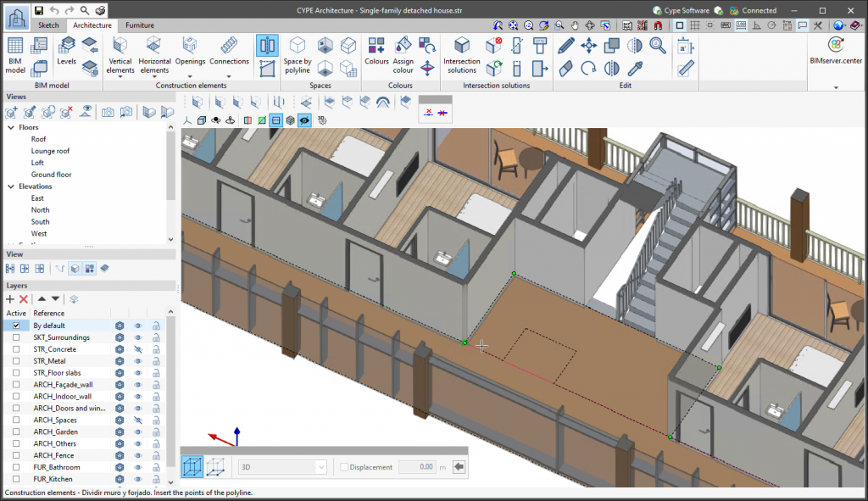868x501 pixels.
Task: Hide the SKT_Surroundings layer with eye icon
Action: pos(138,337)
